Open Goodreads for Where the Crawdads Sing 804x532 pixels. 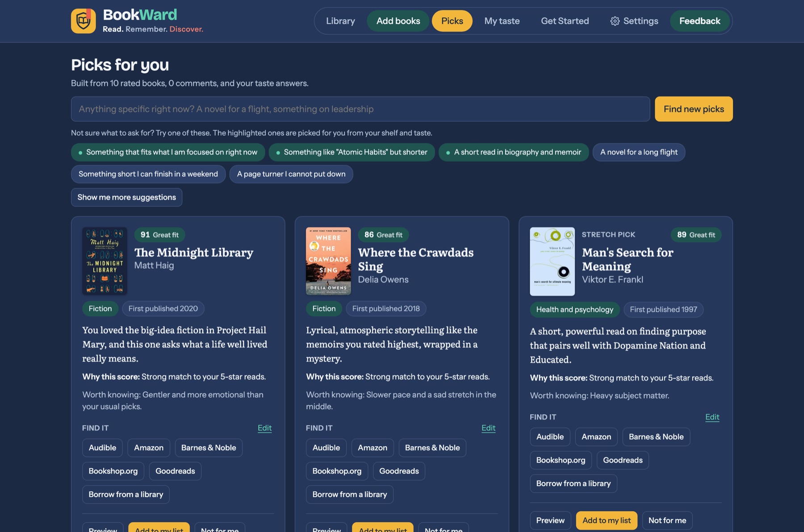point(399,471)
